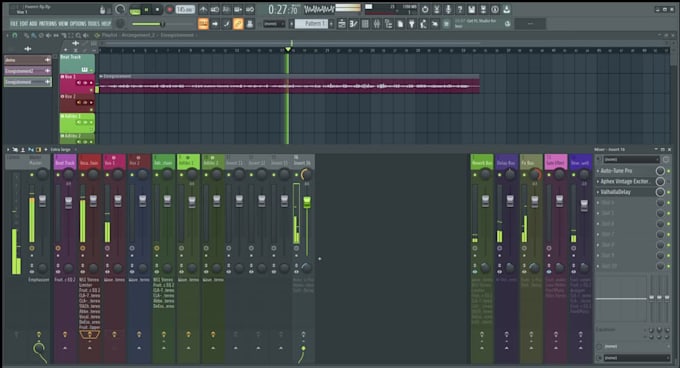Click the Stop transport button

(157, 10)
